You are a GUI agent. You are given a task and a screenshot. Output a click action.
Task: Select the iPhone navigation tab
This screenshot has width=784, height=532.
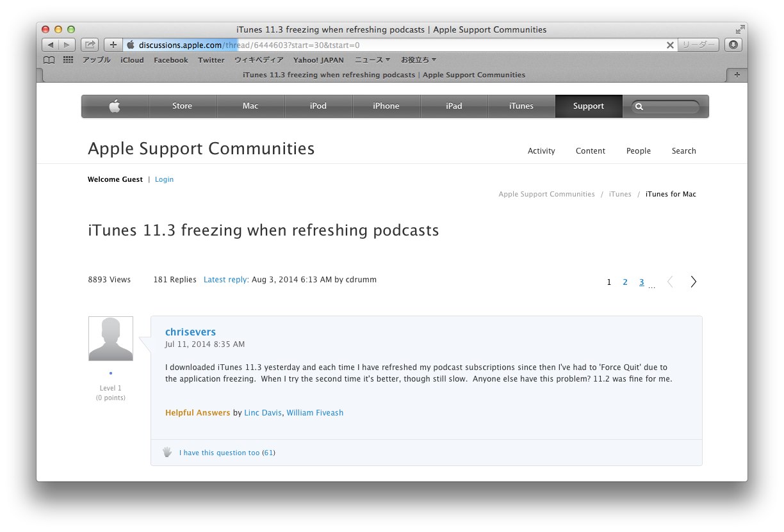point(386,106)
